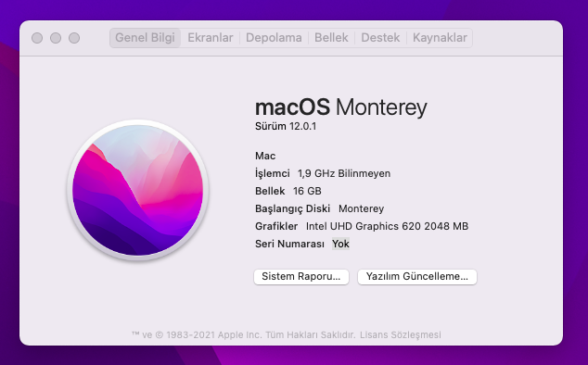
Task: Click the macOS Monterey logo image
Action: pyautogui.click(x=138, y=190)
